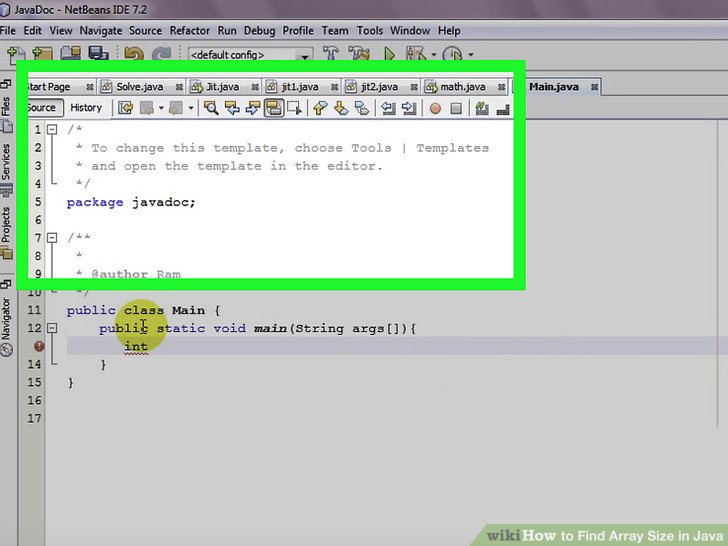Click the Clean and Build icon

(x=359, y=53)
